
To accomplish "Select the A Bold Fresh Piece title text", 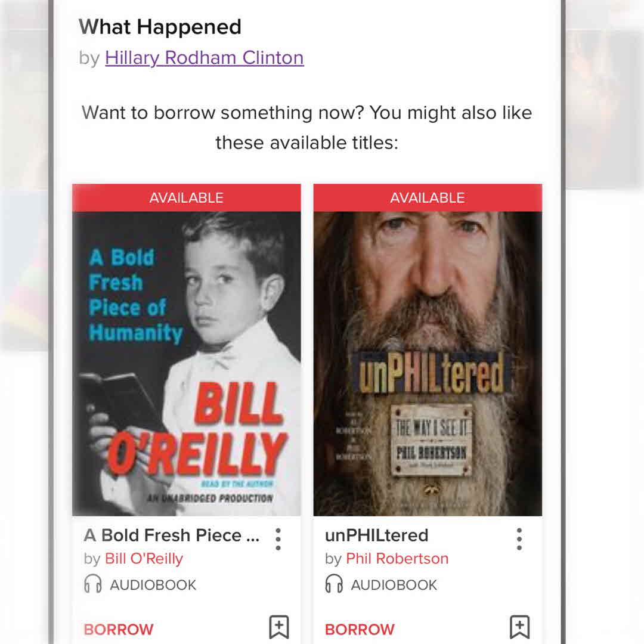I will (x=172, y=535).
